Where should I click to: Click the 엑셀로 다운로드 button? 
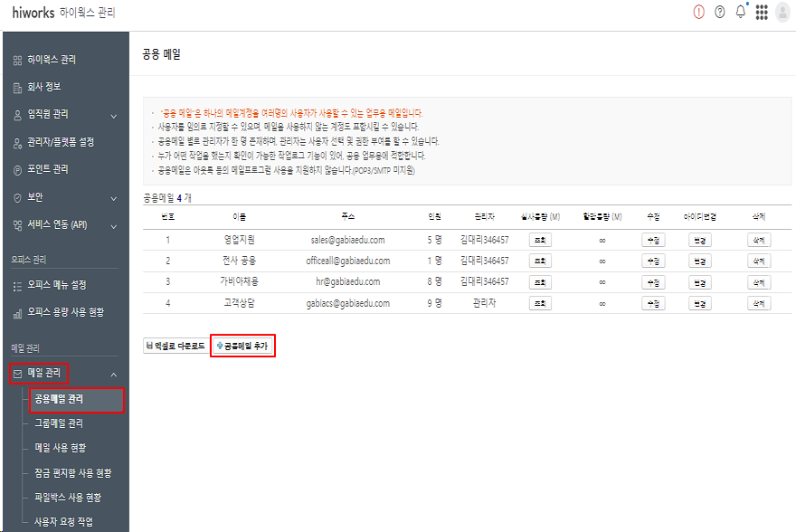pyautogui.click(x=175, y=346)
